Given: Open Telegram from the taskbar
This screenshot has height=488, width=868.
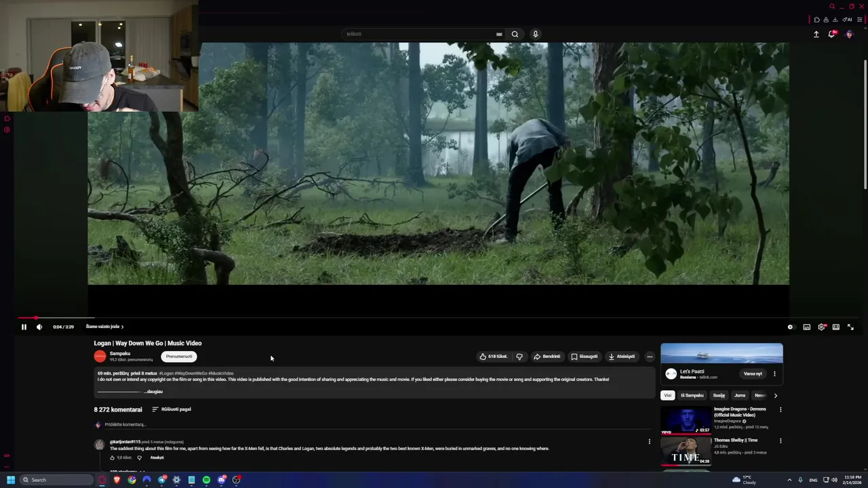Looking at the screenshot, I should click(161, 480).
